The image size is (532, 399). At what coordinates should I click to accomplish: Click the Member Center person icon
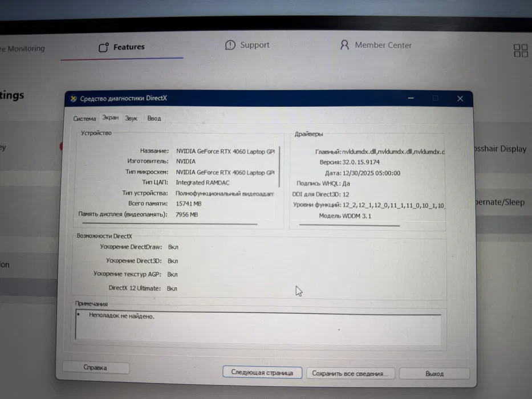point(344,44)
